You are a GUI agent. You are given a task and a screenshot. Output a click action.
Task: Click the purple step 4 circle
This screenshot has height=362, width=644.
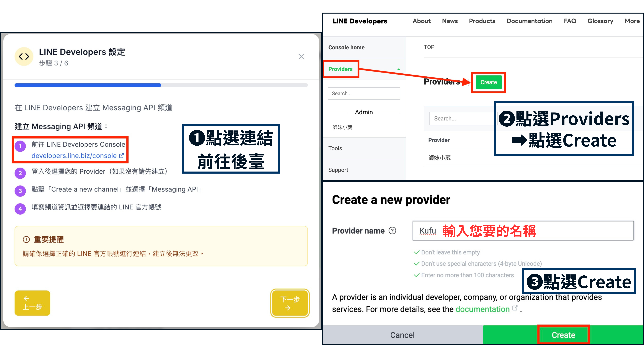point(20,209)
